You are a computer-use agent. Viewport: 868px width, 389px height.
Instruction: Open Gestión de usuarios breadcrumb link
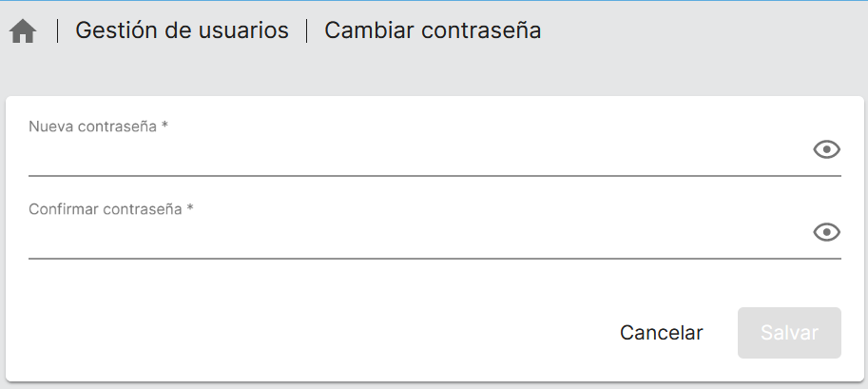182,30
